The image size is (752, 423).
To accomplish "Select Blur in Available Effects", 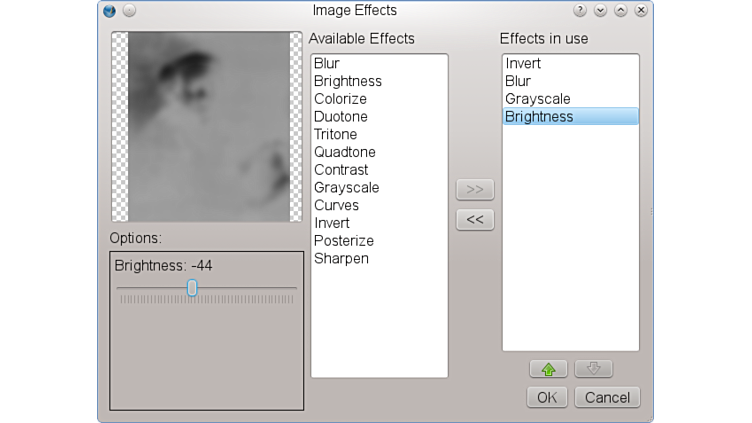I will pyautogui.click(x=326, y=64).
